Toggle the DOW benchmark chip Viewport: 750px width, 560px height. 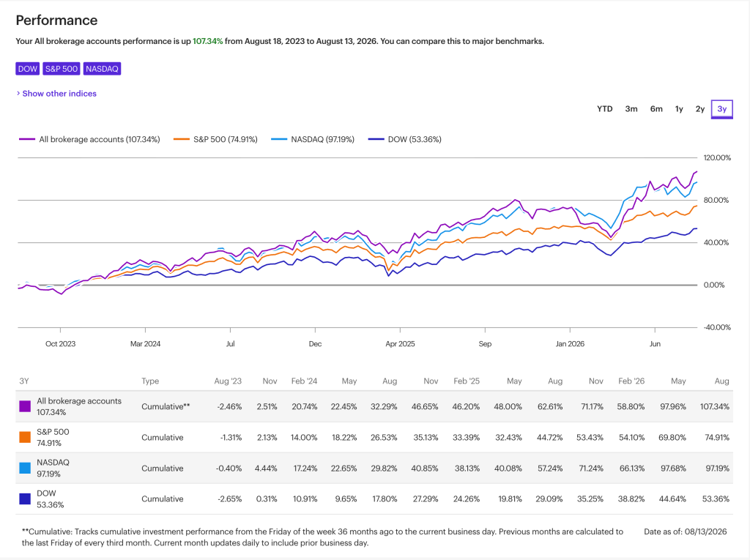tap(27, 69)
